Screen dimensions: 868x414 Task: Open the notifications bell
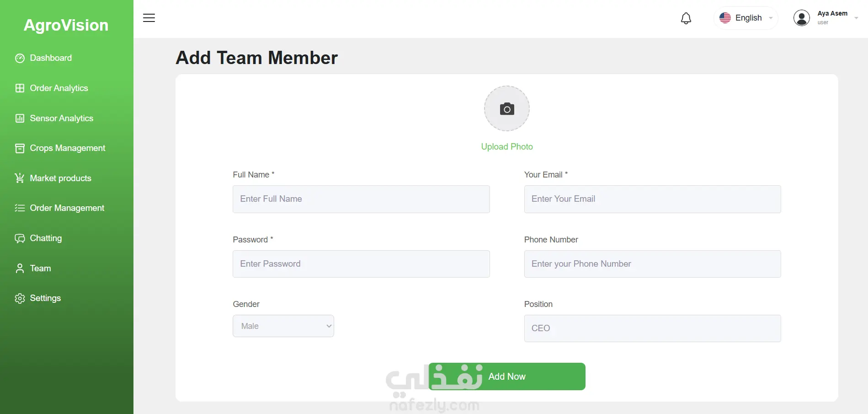[686, 18]
